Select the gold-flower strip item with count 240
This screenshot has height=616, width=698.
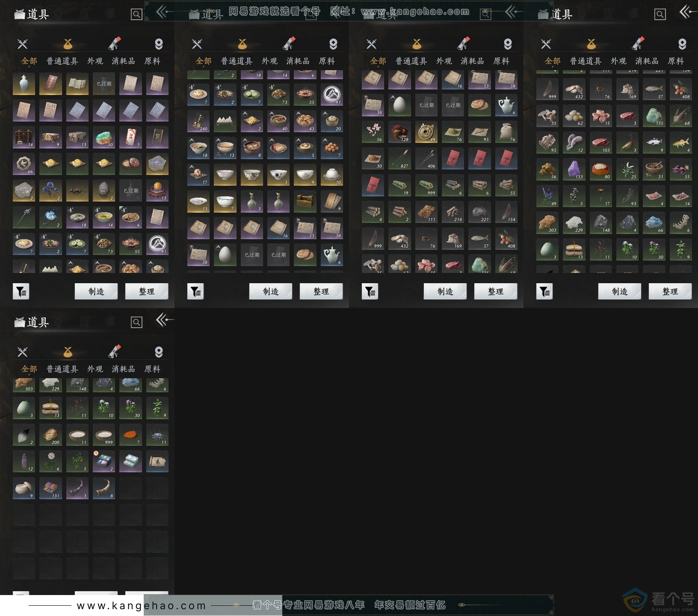click(198, 121)
